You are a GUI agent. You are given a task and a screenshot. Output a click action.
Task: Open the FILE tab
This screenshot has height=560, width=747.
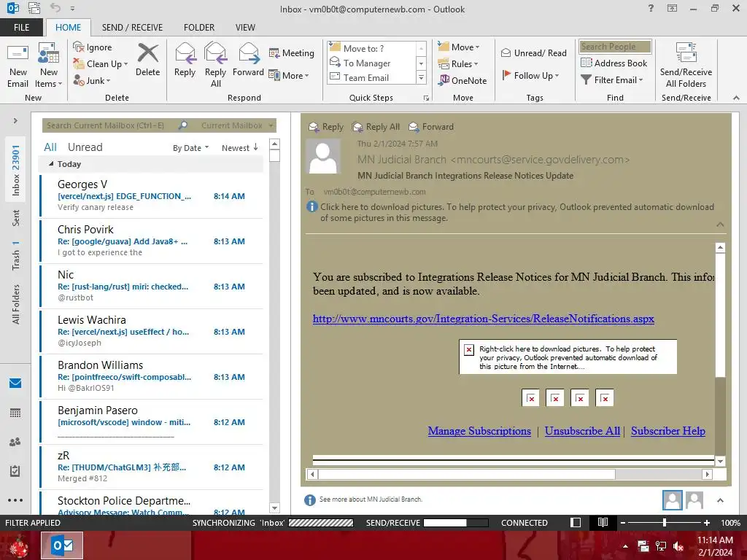pyautogui.click(x=21, y=28)
